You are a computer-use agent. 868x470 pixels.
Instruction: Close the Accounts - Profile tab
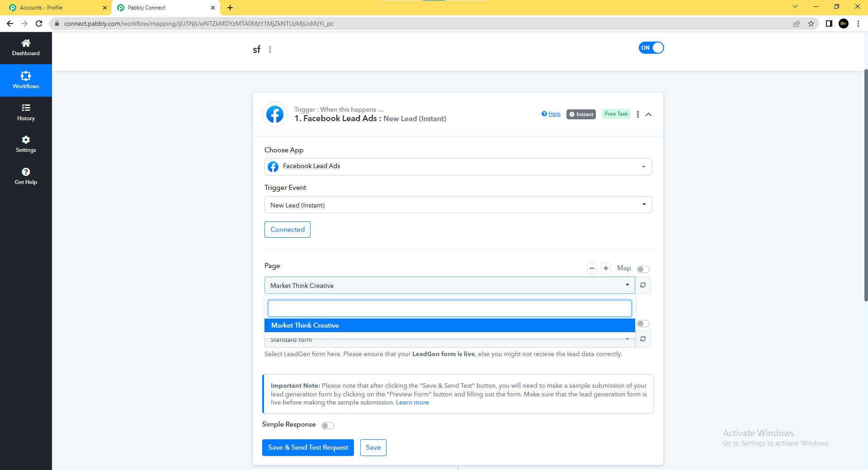[105, 8]
